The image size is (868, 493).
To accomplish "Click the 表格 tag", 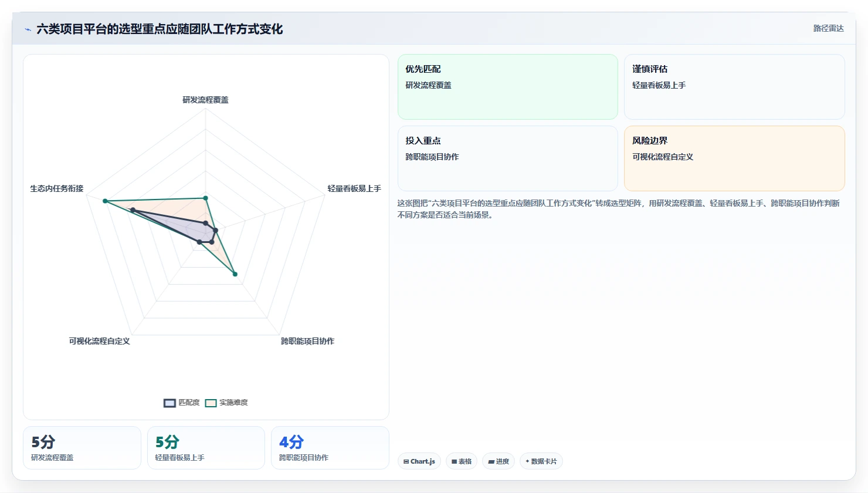I will point(462,461).
